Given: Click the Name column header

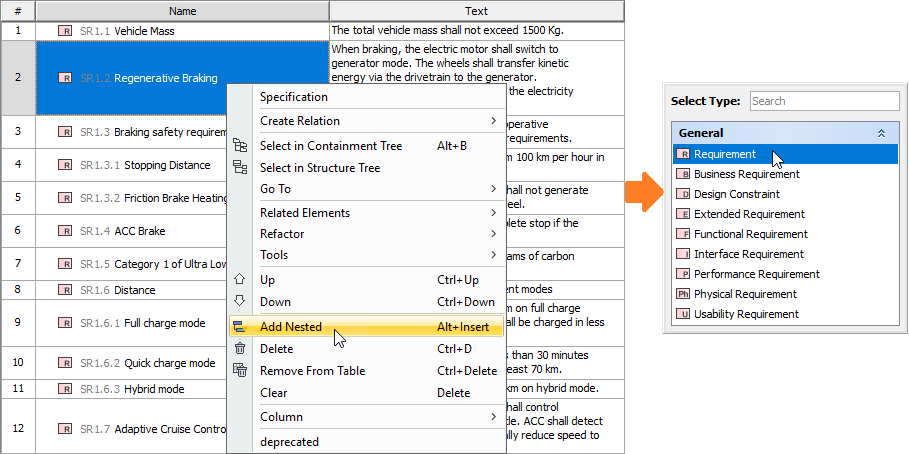Looking at the screenshot, I should coord(182,11).
